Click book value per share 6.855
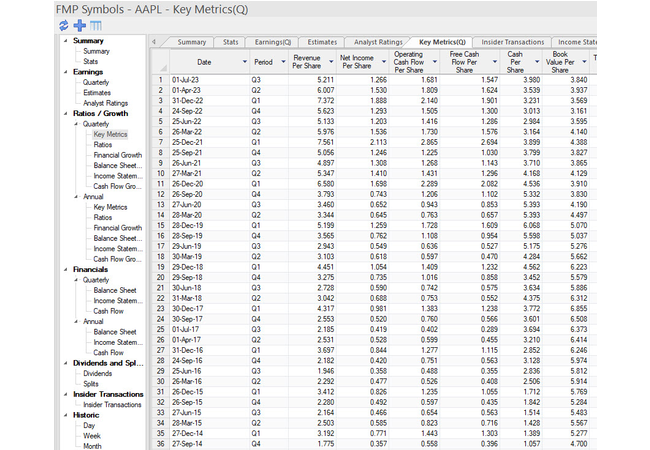The width and height of the screenshot is (650, 450). (579, 308)
